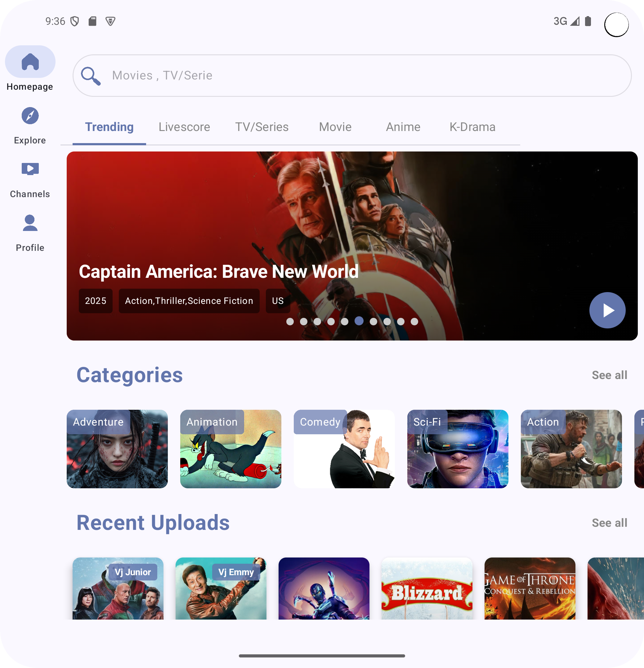Jump to last carousel slide dot

coord(414,321)
